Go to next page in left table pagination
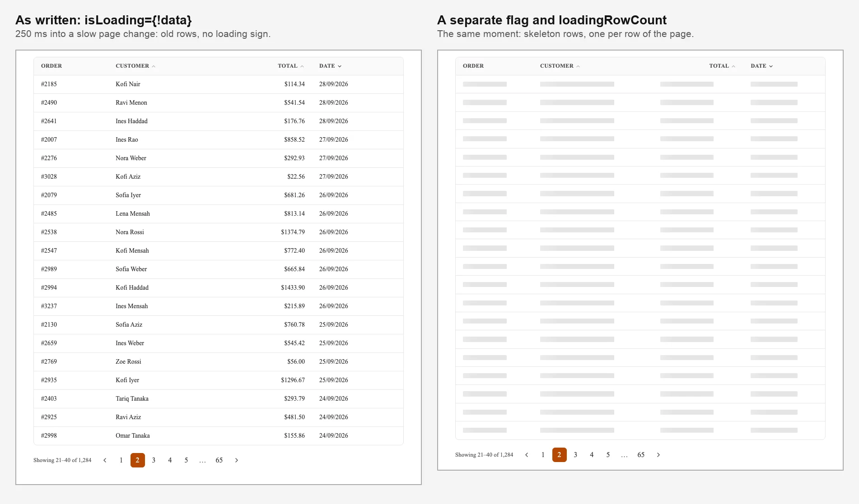The image size is (859, 504). (x=237, y=460)
